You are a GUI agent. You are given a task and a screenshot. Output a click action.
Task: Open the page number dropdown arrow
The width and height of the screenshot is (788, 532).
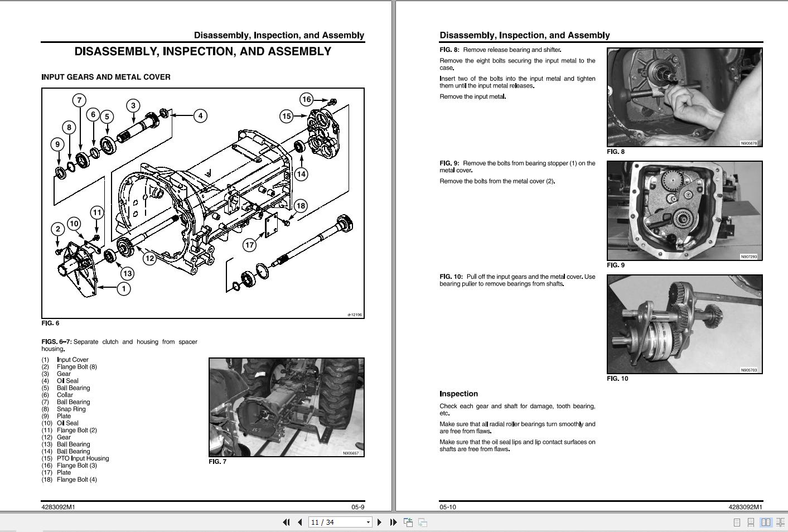(368, 523)
